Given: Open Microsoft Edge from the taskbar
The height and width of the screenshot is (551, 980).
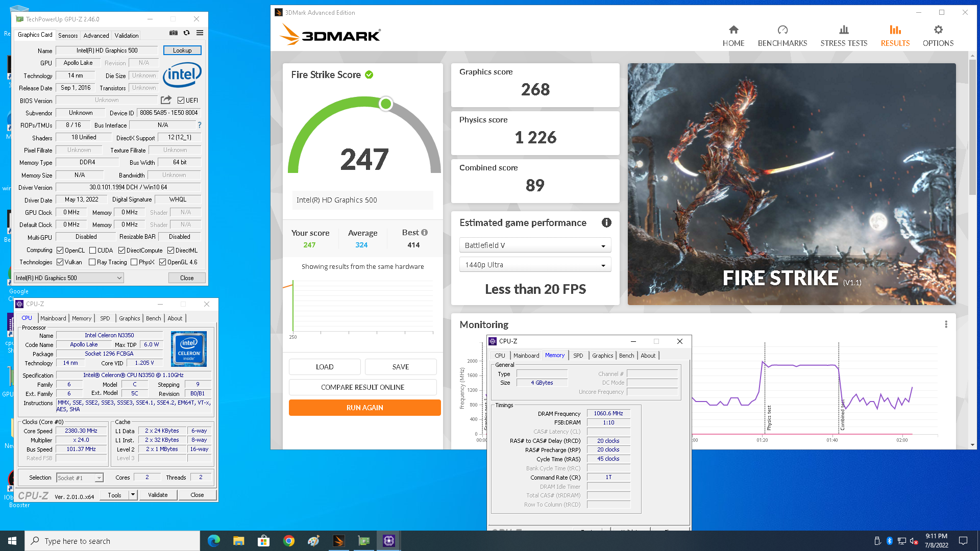Looking at the screenshot, I should tap(213, 541).
